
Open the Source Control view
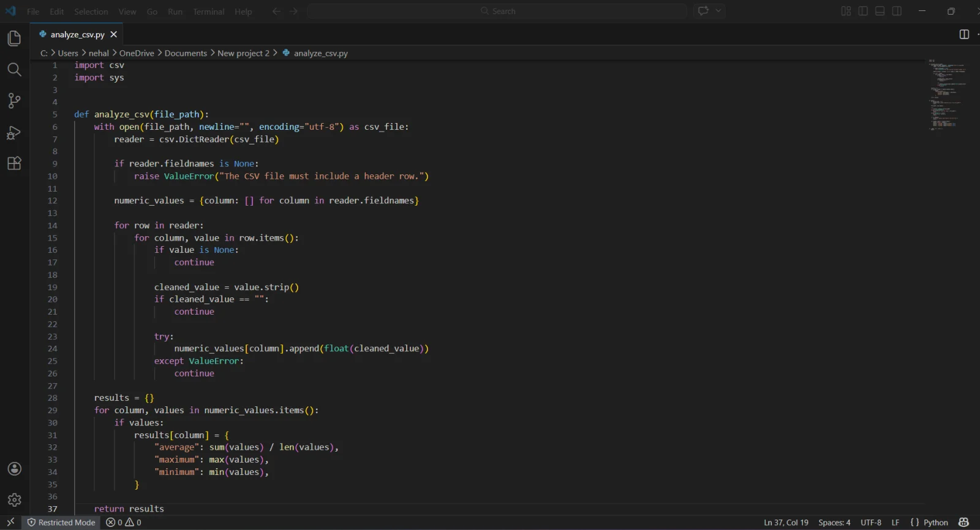pyautogui.click(x=14, y=100)
